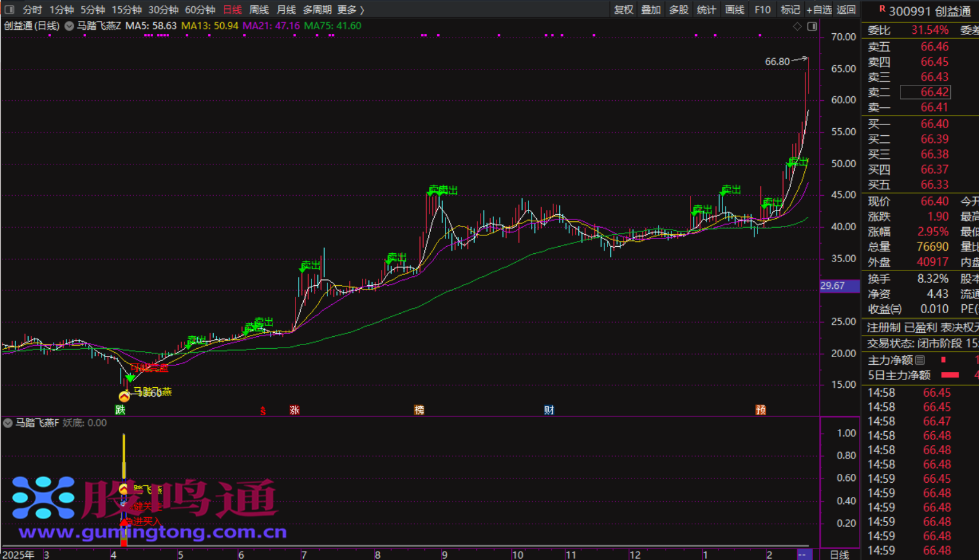
Task: Click the 画线 drawing tools button
Action: [735, 10]
